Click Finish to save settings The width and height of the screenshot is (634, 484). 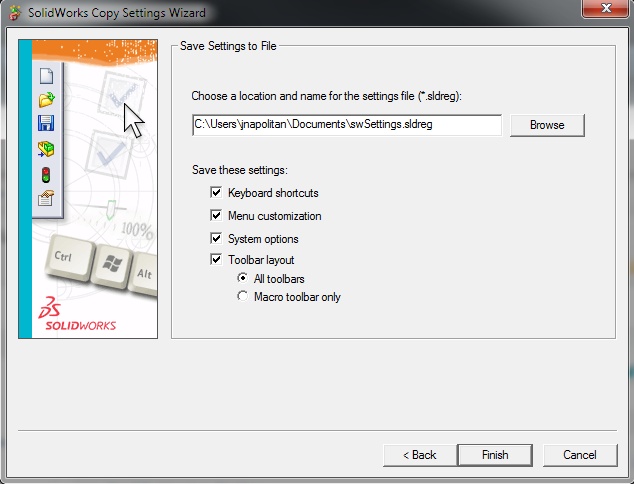[495, 455]
